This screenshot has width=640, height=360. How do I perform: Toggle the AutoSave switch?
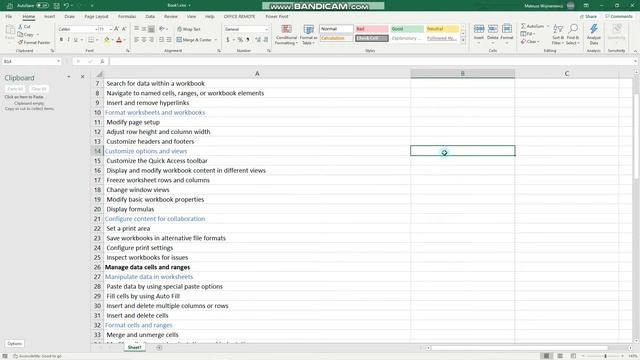(42, 6)
